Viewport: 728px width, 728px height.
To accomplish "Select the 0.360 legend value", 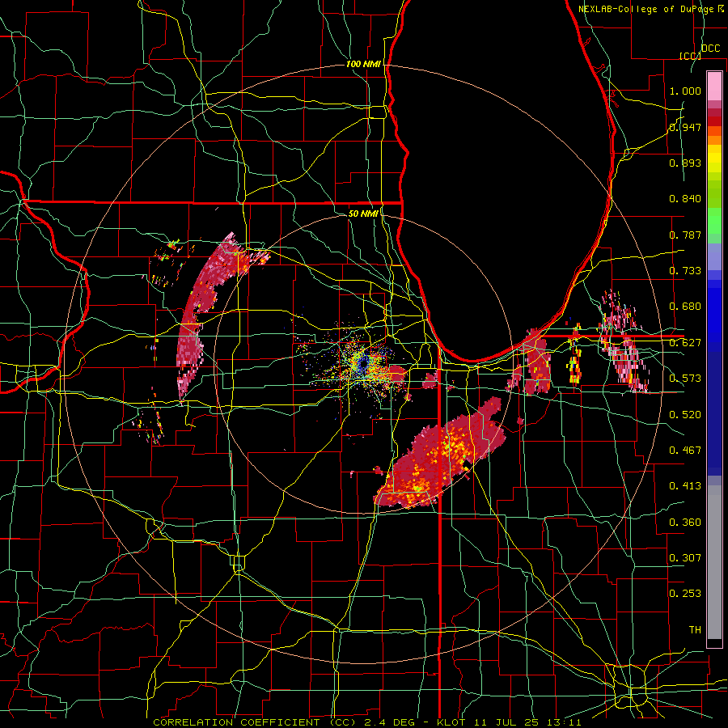I will point(685,523).
